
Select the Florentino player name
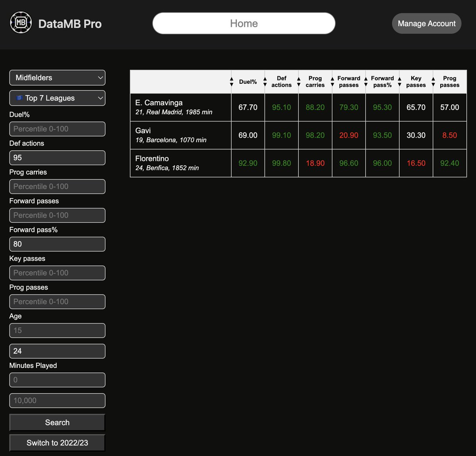[152, 158]
